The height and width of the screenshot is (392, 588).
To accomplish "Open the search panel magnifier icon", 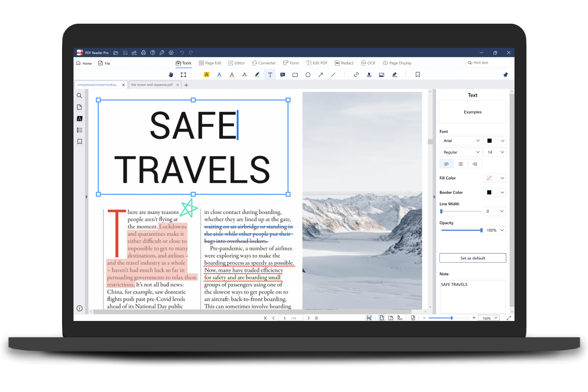I will click(80, 96).
